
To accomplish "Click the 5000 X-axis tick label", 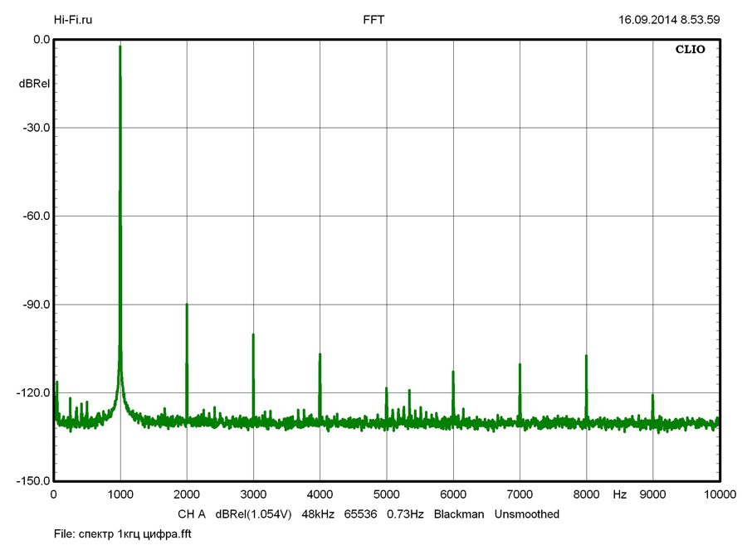I will [x=386, y=494].
